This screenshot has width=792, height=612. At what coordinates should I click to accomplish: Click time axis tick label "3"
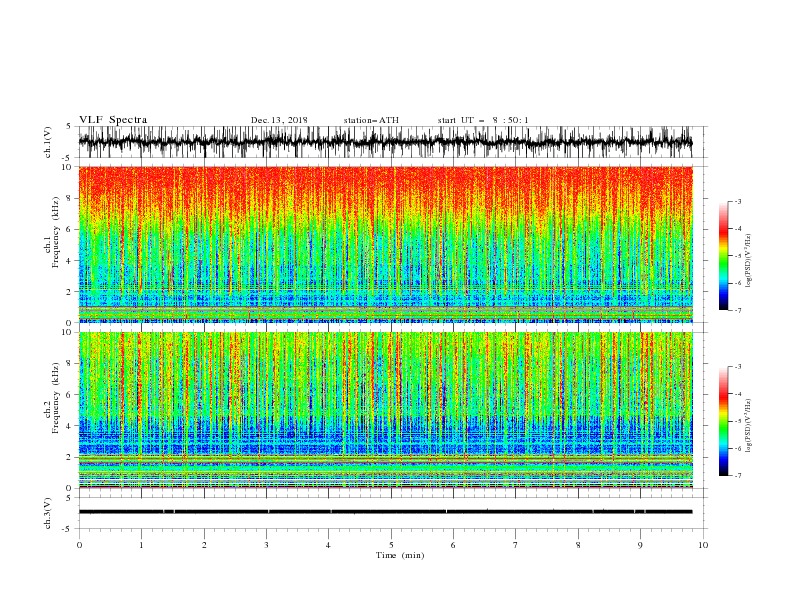click(266, 545)
